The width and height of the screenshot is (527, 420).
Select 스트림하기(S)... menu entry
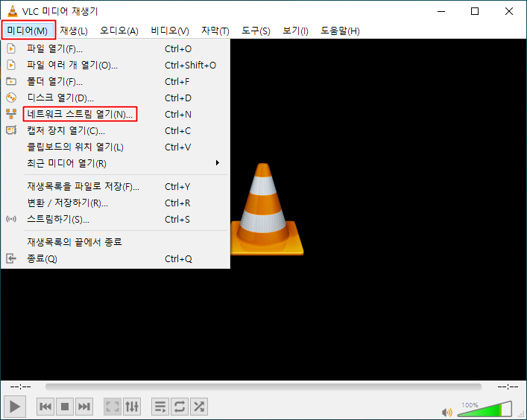pyautogui.click(x=116, y=219)
